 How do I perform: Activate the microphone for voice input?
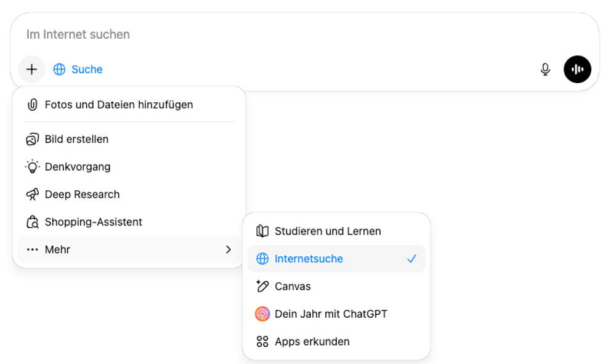pyautogui.click(x=545, y=69)
